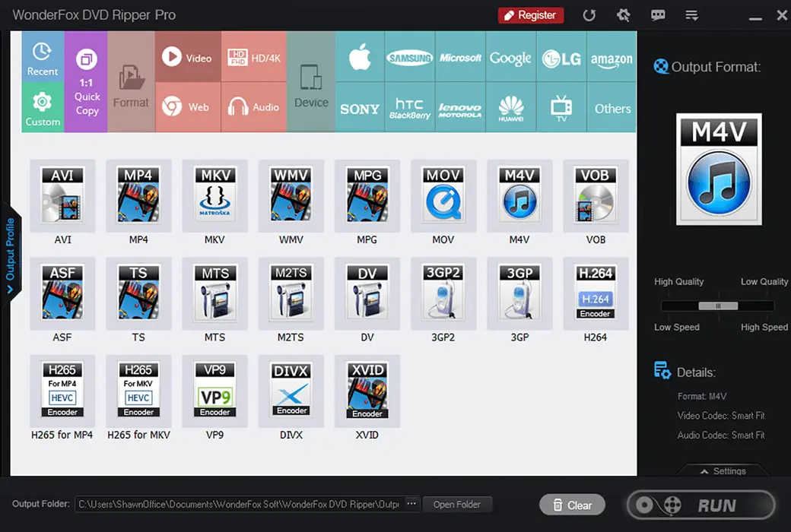This screenshot has width=791, height=532.
Task: Open Lenovo Motorola device profiles
Action: tap(460, 107)
